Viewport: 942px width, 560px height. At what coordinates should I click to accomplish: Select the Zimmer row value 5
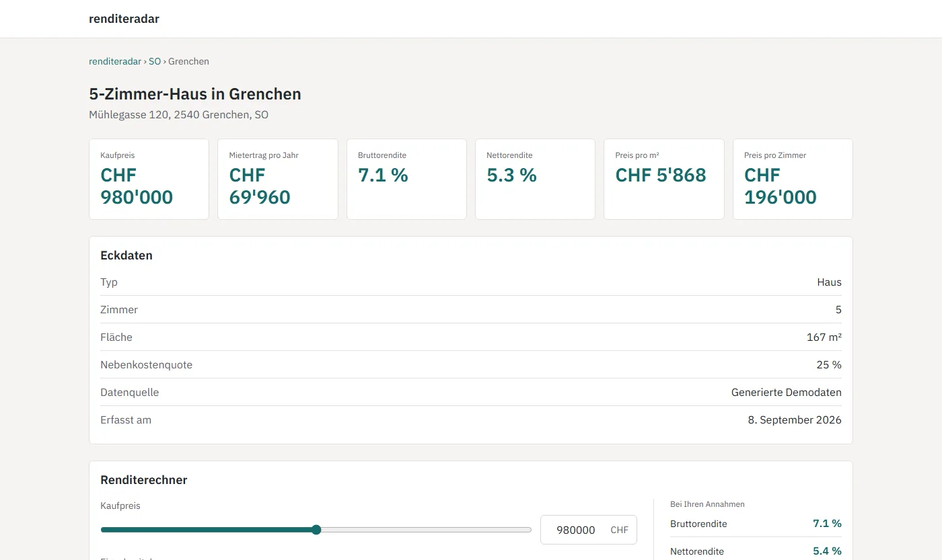(x=838, y=310)
